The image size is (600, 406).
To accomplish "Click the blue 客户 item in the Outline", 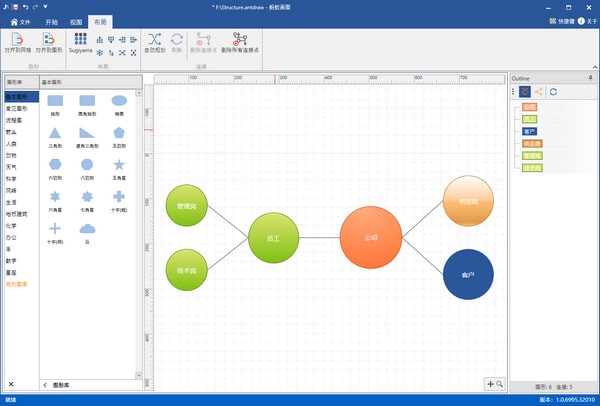I will point(530,132).
